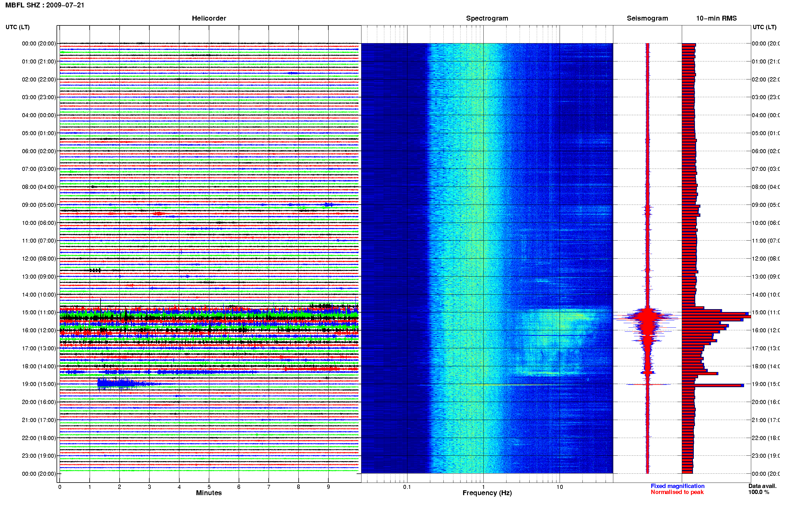Click the 0.1 frequency tick label
Screen dimensions: 812x508
[x=407, y=487]
